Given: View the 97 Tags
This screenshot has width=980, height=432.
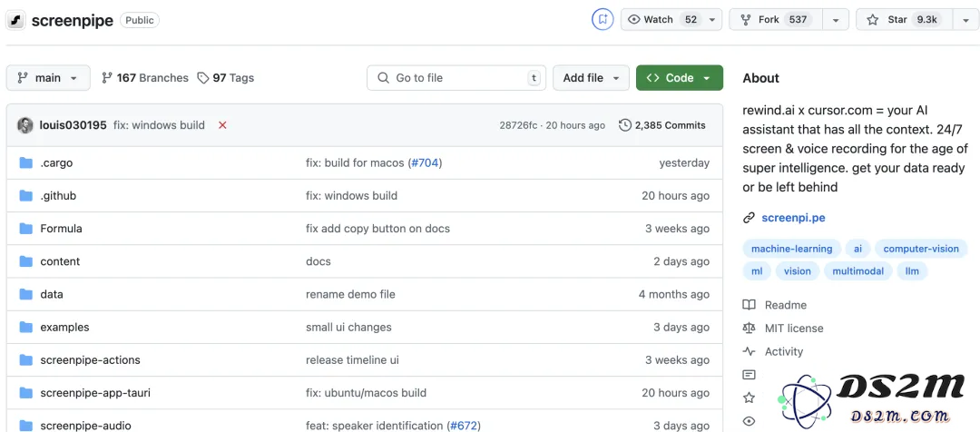Looking at the screenshot, I should 226,78.
